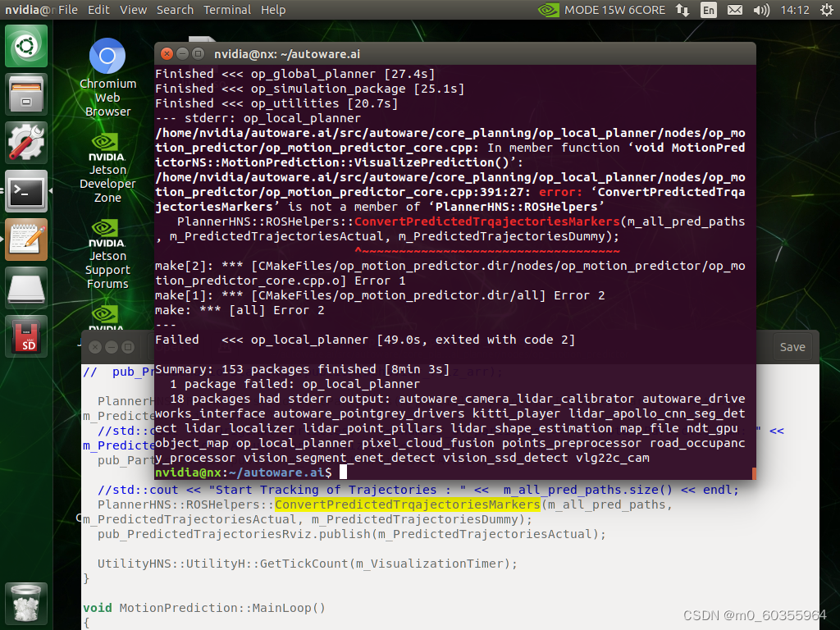Save the file in the text editor

[792, 347]
